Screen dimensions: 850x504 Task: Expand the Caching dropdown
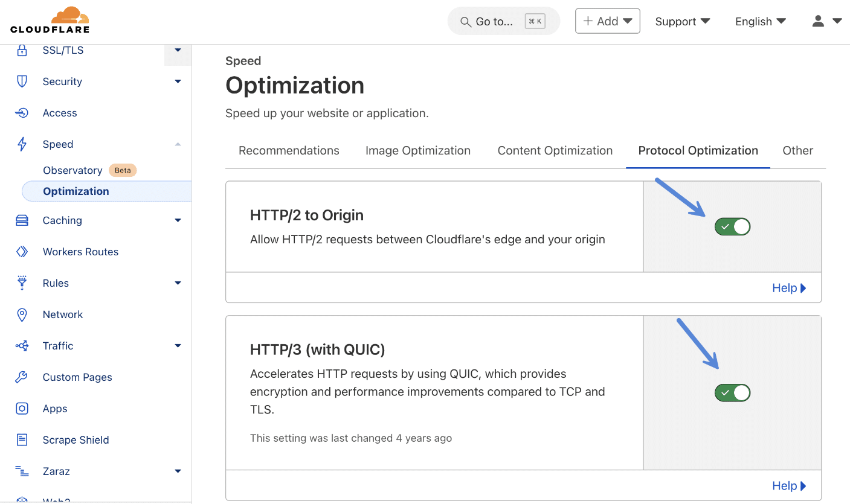178,220
